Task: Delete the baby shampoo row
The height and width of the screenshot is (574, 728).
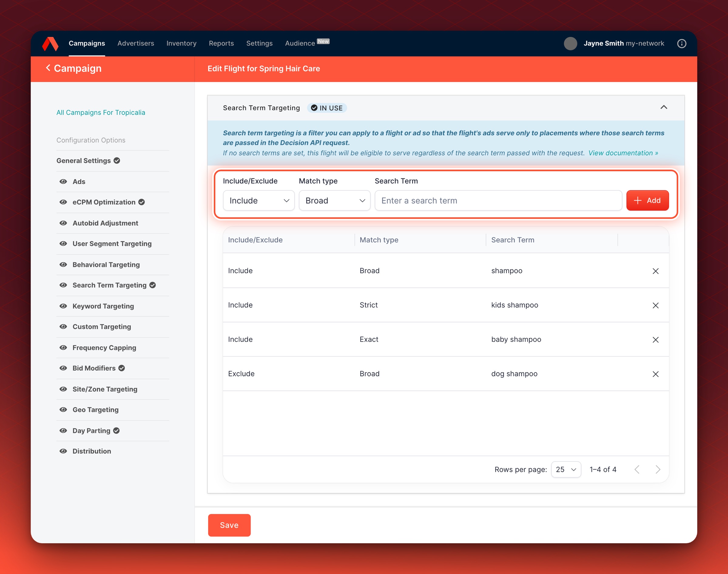Action: pos(655,339)
